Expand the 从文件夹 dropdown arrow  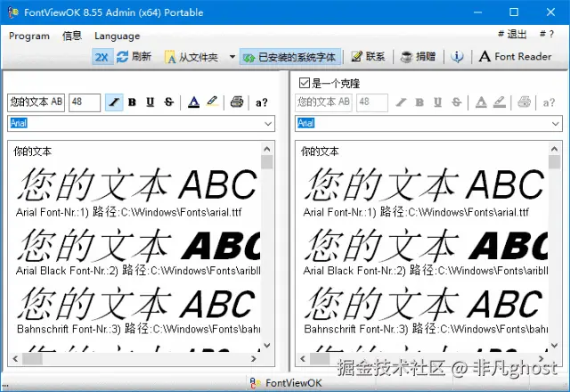232,57
